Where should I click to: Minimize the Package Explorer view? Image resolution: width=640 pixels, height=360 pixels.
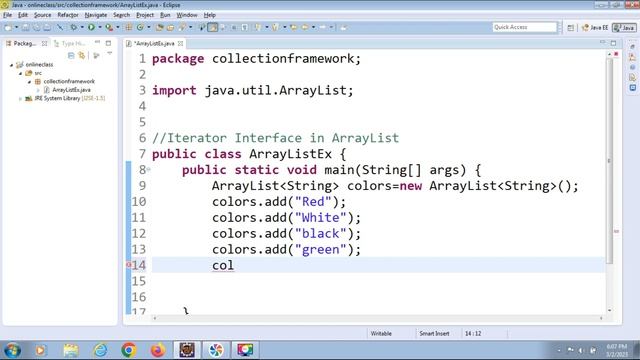pyautogui.click(x=98, y=42)
